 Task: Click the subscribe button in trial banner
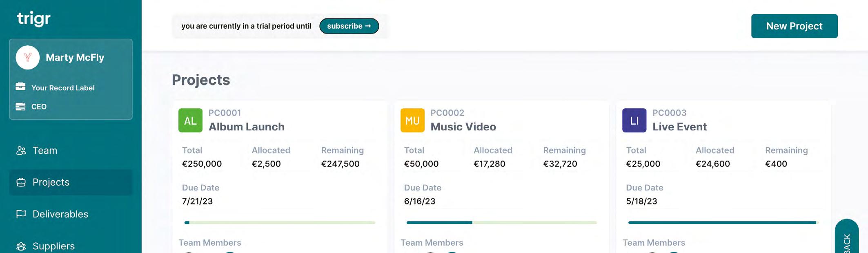tap(349, 26)
